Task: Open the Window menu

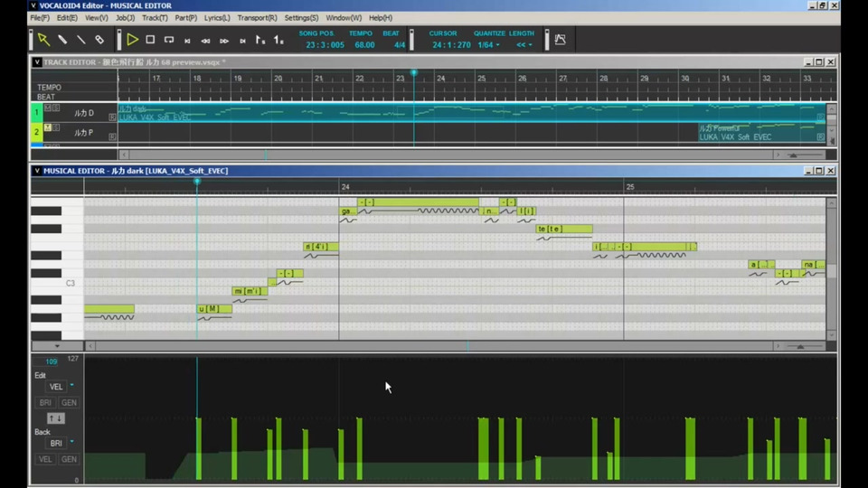Action: pos(344,18)
